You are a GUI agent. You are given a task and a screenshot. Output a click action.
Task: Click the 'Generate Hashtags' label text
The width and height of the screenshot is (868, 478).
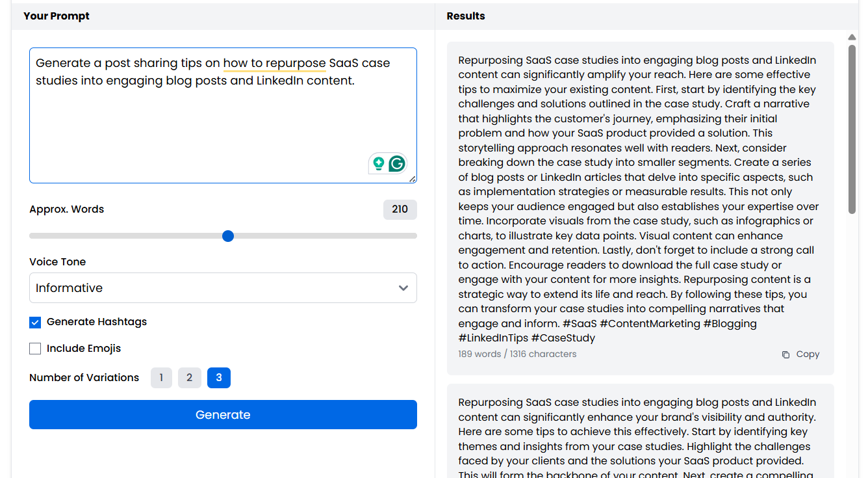(97, 322)
